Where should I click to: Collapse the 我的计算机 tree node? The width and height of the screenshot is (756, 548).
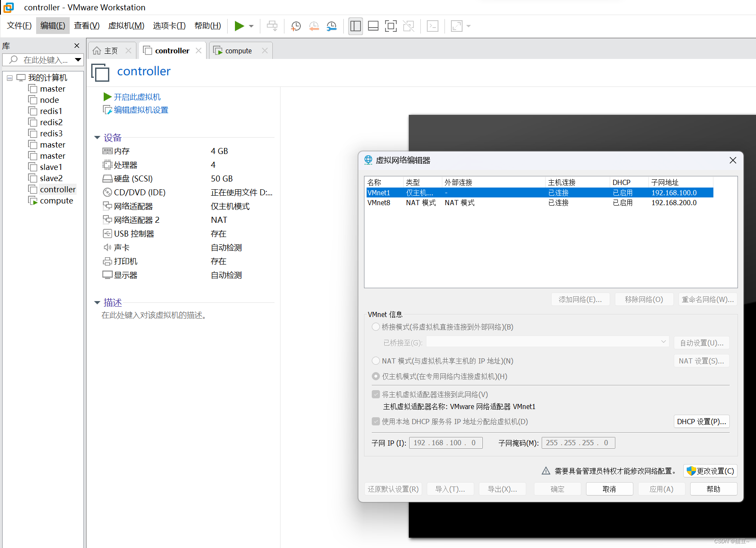(x=9, y=78)
